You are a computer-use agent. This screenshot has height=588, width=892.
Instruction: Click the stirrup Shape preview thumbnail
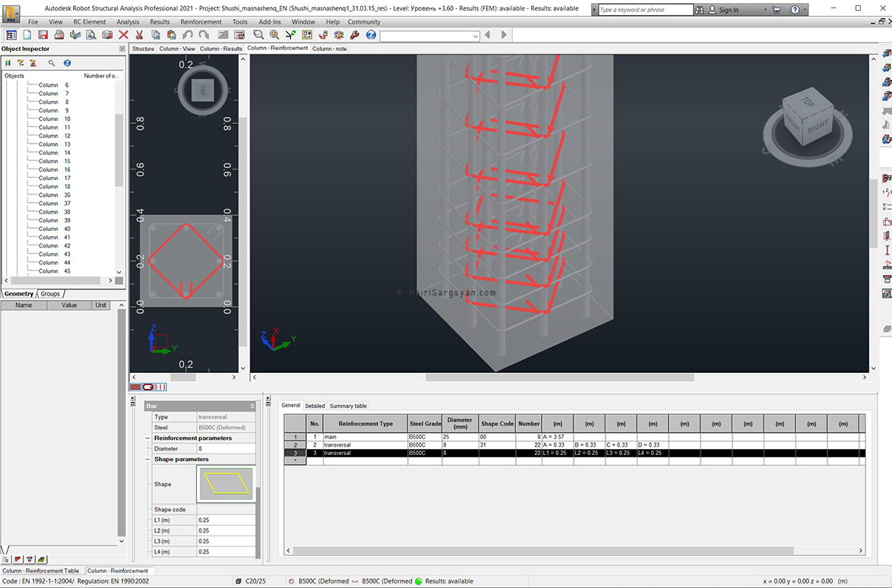[x=226, y=484]
